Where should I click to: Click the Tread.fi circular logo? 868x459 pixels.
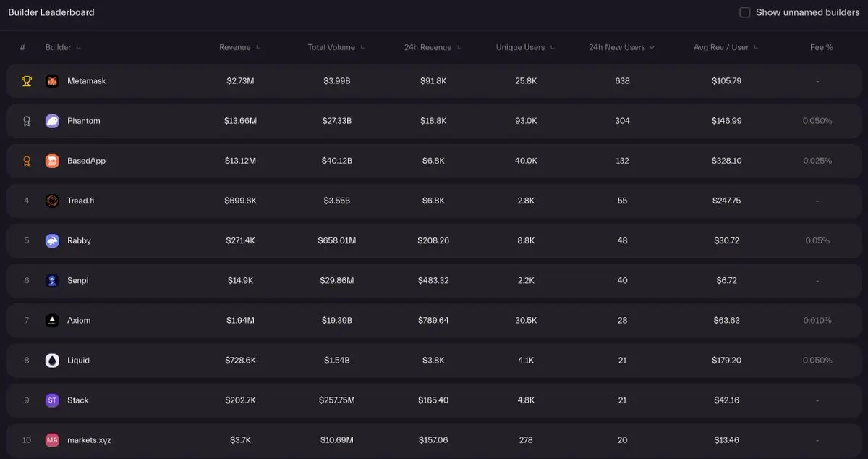click(52, 201)
